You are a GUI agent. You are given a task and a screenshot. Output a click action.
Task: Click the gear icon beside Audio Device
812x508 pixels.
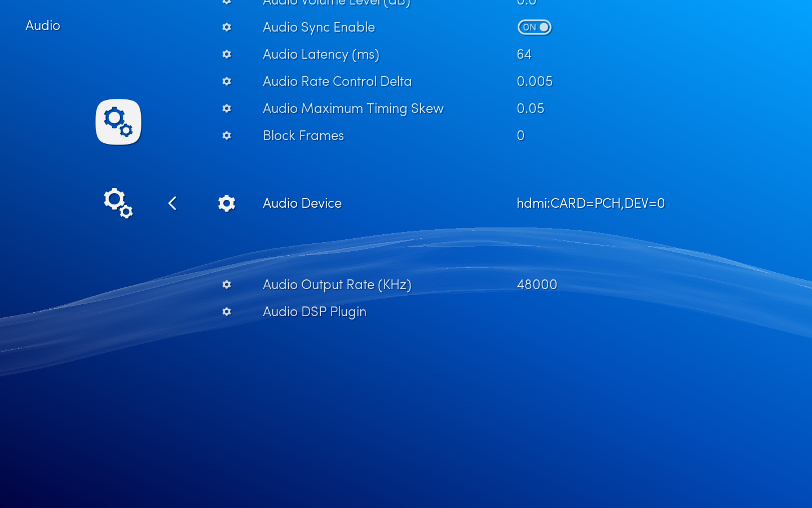(x=227, y=203)
